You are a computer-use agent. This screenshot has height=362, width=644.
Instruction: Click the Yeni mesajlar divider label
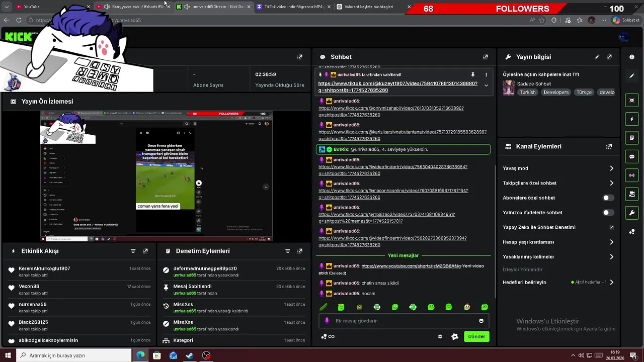[x=403, y=255]
